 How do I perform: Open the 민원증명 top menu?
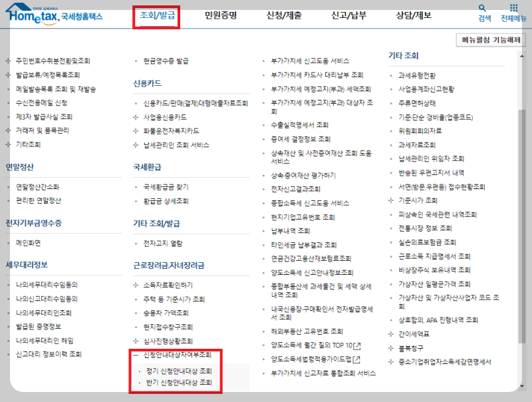point(221,15)
